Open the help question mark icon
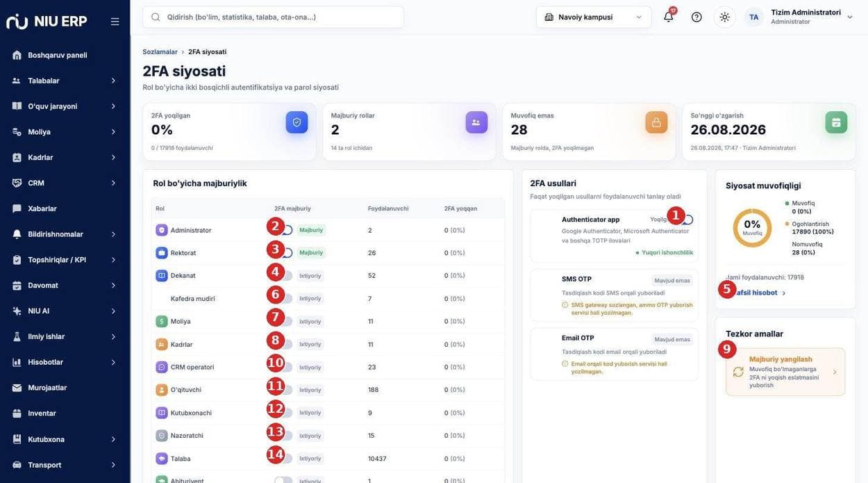The image size is (868, 483). (696, 17)
